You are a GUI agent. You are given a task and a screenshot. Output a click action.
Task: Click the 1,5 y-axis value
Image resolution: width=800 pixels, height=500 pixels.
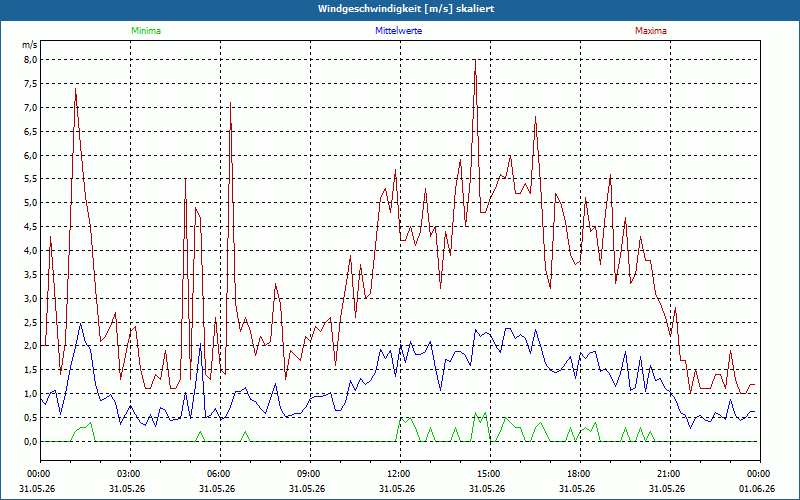[x=30, y=370]
